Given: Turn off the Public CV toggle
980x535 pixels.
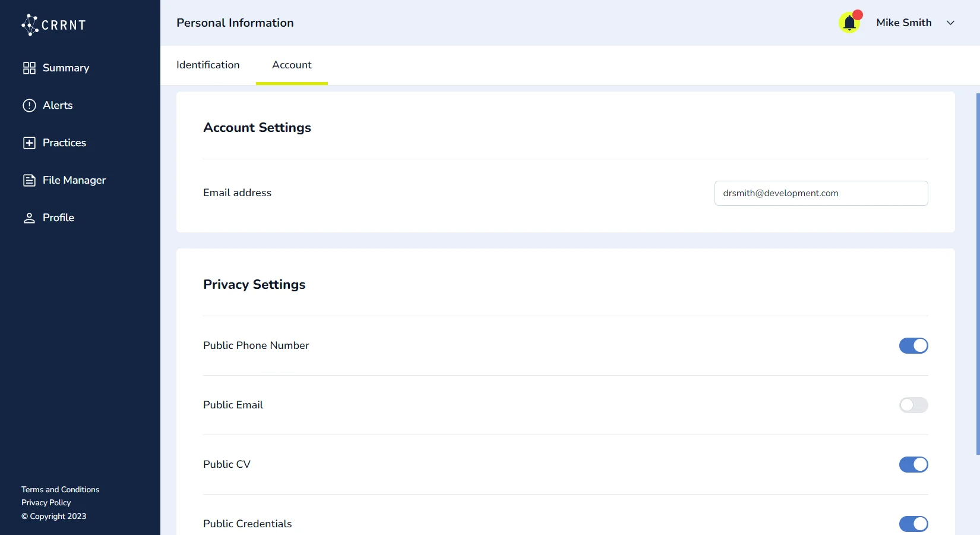Looking at the screenshot, I should point(913,464).
